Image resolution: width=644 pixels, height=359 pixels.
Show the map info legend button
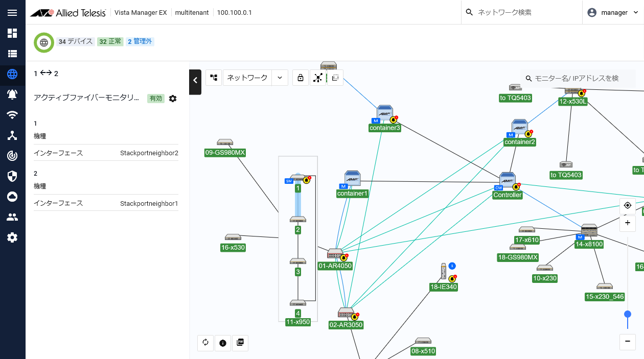pos(223,343)
